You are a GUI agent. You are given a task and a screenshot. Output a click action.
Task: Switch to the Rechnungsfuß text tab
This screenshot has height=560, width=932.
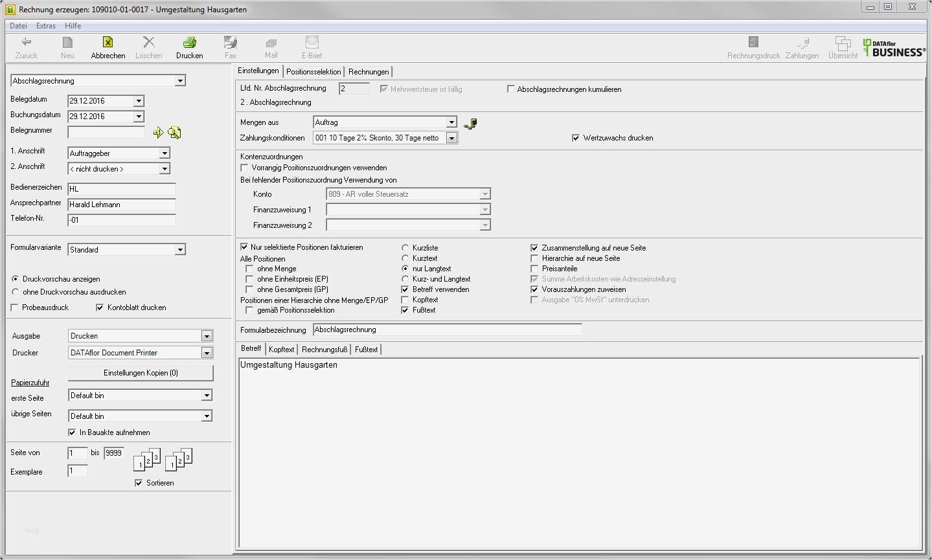(324, 350)
